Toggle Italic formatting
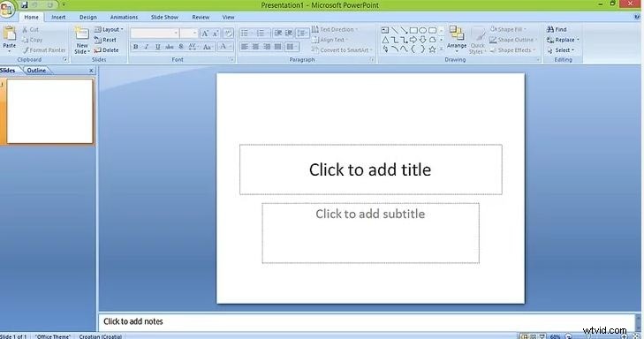Image resolution: width=644 pixels, height=339 pixels. [147, 47]
